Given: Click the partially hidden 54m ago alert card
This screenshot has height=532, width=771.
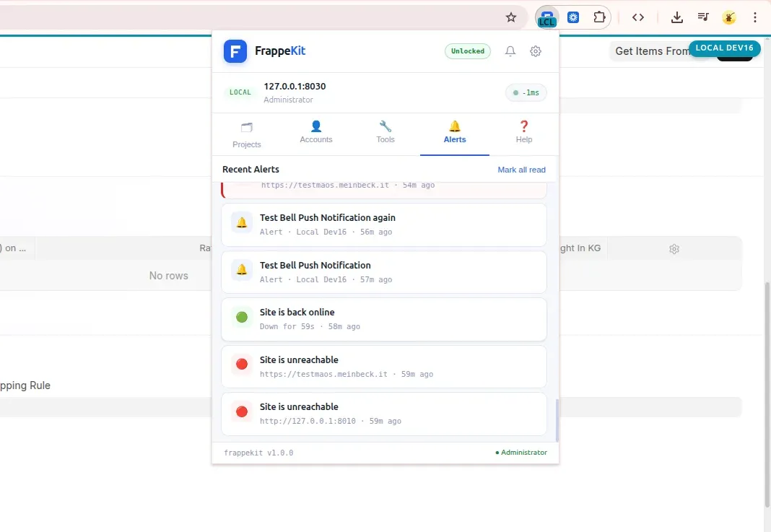Looking at the screenshot, I should coord(384,191).
